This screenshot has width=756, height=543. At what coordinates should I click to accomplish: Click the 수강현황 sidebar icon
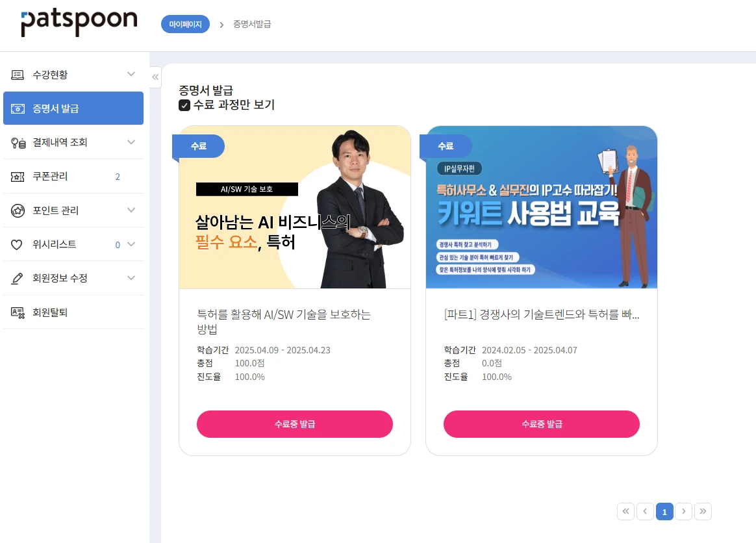point(18,75)
